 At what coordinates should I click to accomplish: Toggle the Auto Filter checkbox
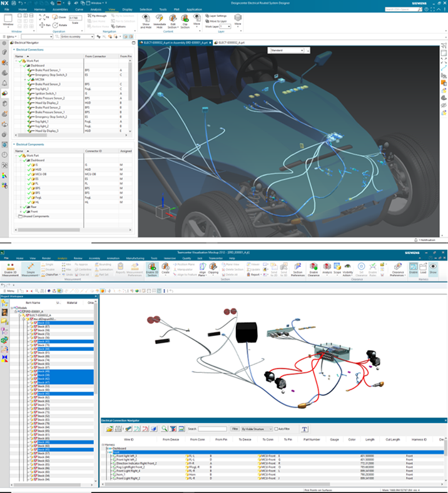(x=277, y=429)
